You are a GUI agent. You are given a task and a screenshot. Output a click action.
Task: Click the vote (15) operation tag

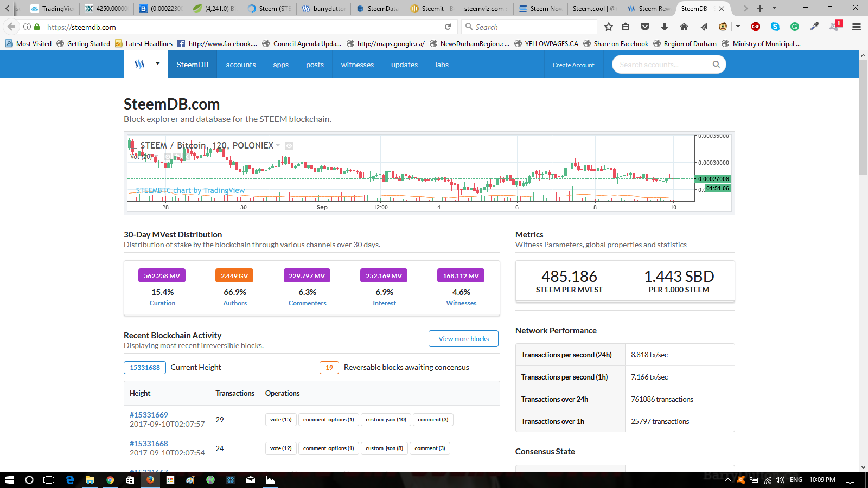coord(281,420)
